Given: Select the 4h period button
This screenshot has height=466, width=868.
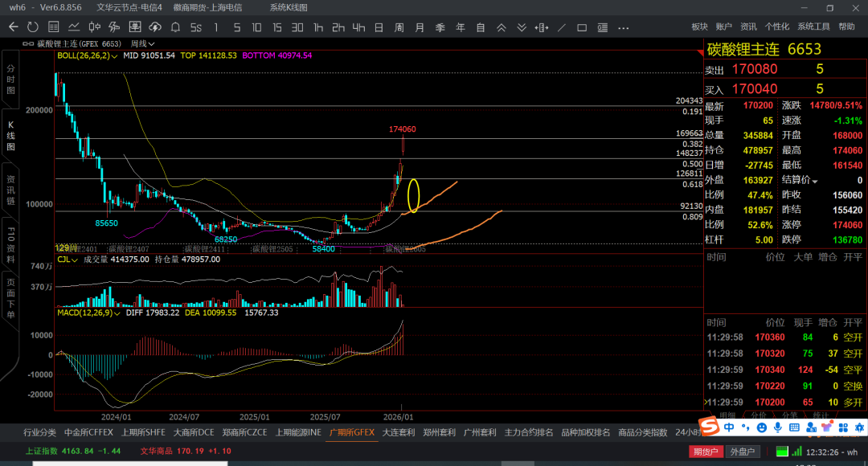Looking at the screenshot, I should point(358,27).
